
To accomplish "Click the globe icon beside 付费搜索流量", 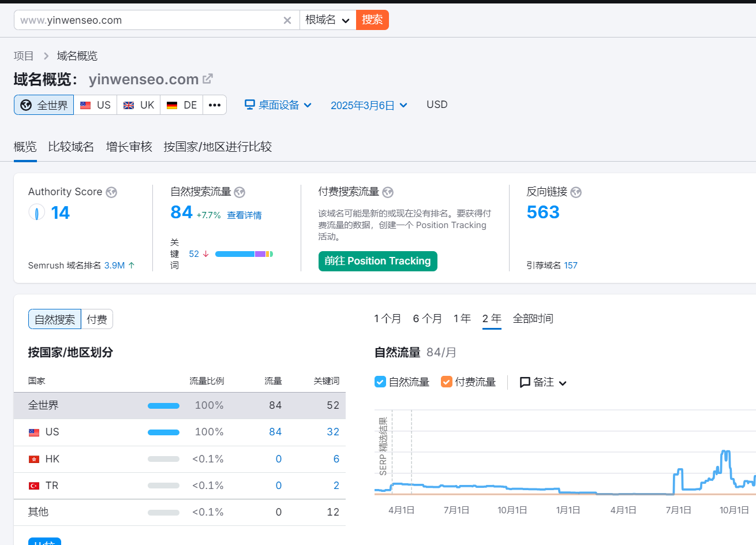I will [388, 192].
